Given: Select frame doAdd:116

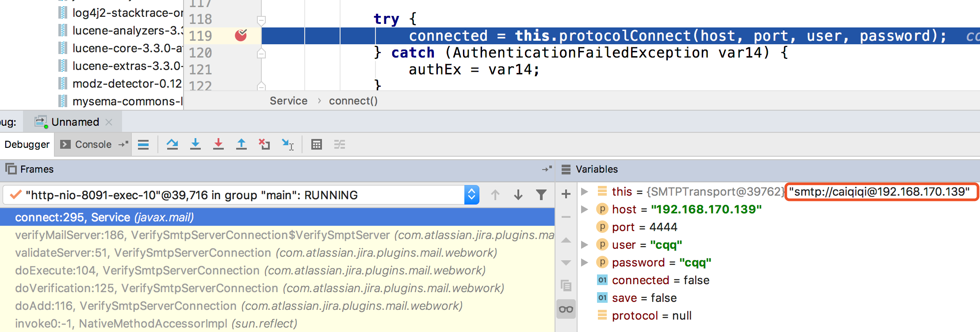Looking at the screenshot, I should tap(277, 306).
